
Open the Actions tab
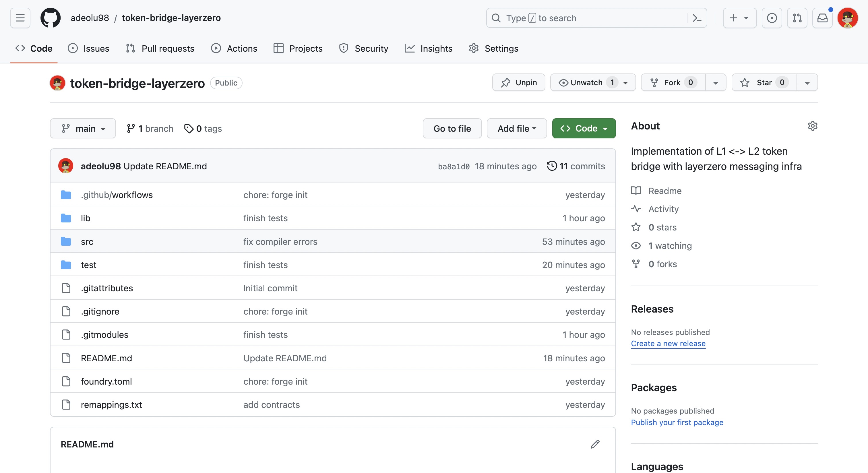[234, 49]
